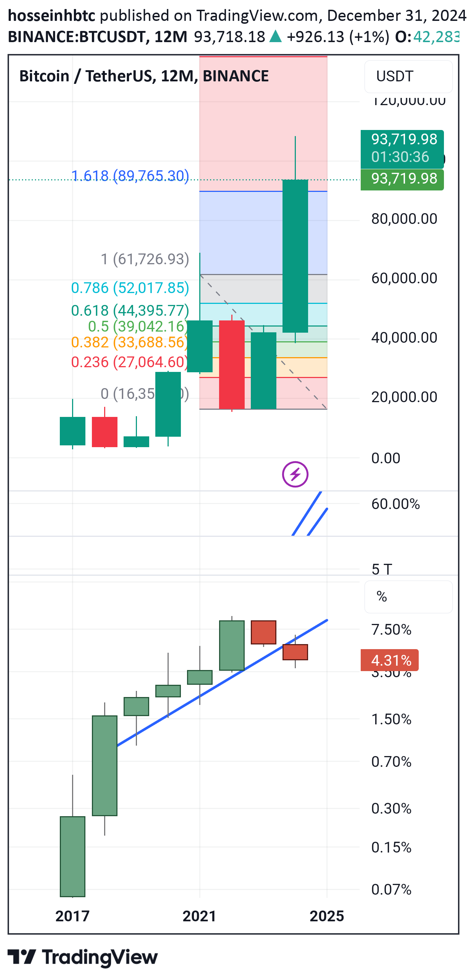
Task: Click the 7.50% dominance axis label
Action: [x=392, y=630]
